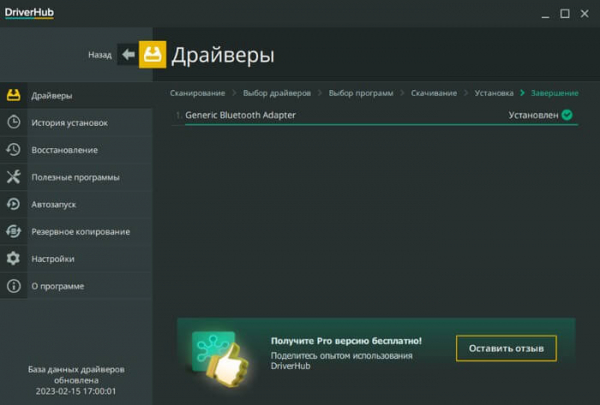Image resolution: width=600 pixels, height=405 pixels.
Task: Click the Восстановление restore icon
Action: click(13, 149)
